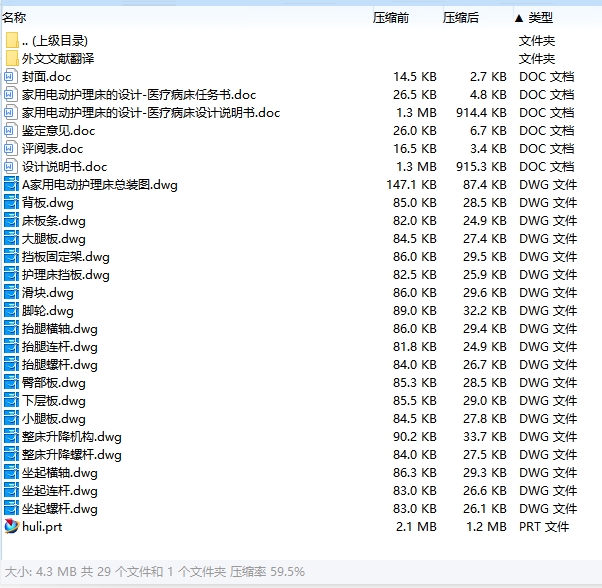Click the DWG icon of 坐起螺杆.dwg

[11, 509]
